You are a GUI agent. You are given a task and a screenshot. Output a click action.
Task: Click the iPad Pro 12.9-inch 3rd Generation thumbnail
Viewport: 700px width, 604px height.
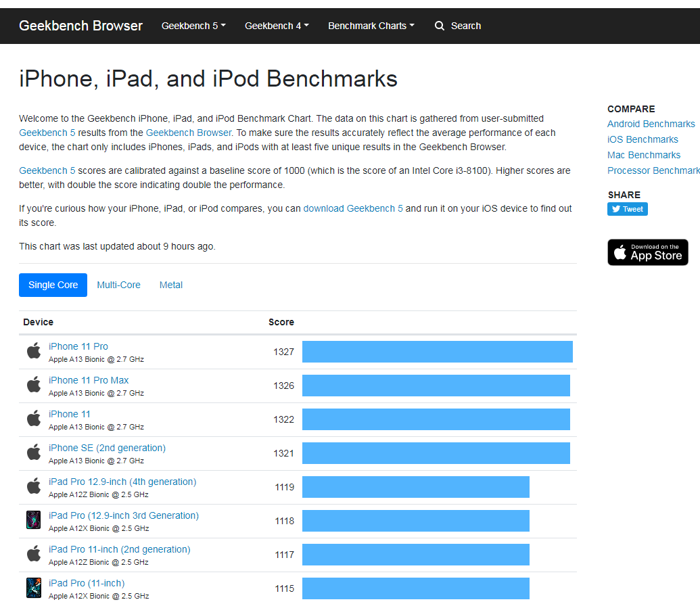(34, 520)
